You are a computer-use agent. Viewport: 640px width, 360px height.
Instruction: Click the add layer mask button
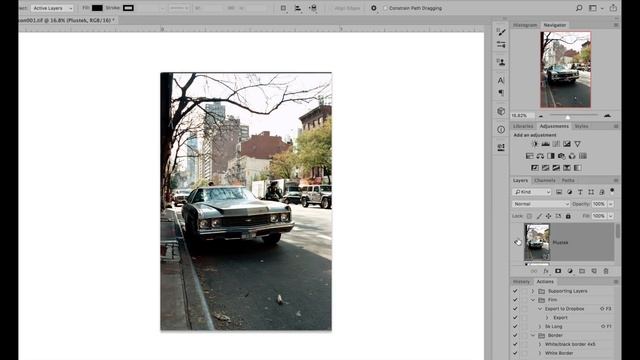point(558,271)
